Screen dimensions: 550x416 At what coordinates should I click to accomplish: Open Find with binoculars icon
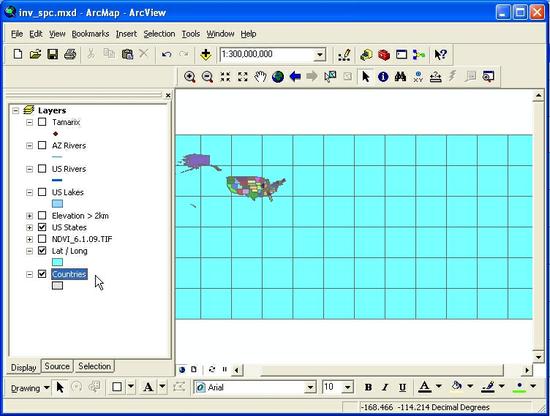[x=400, y=76]
